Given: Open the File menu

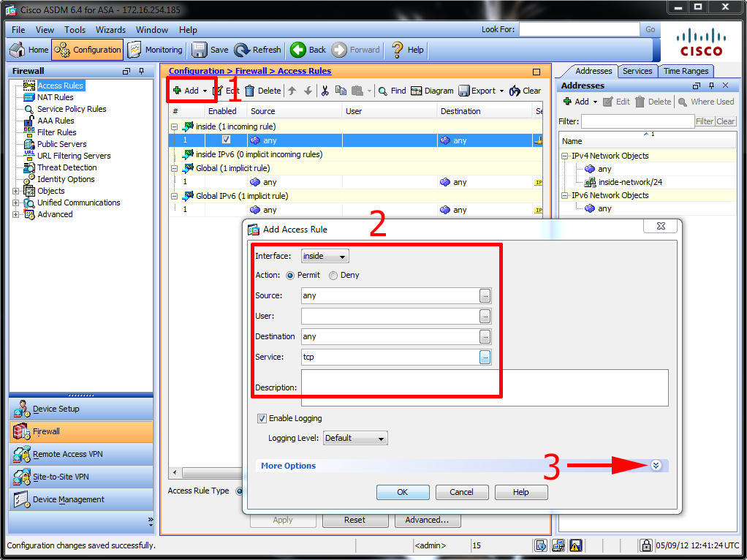Looking at the screenshot, I should (x=18, y=29).
